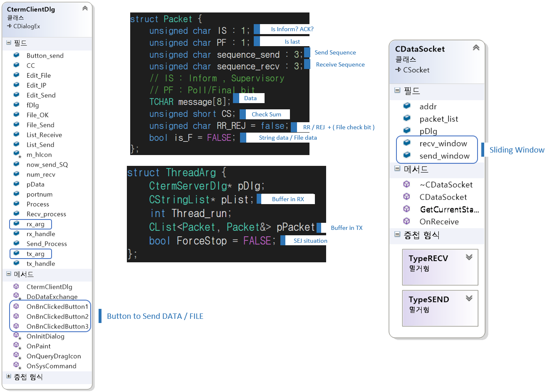The width and height of the screenshot is (547, 392).
Task: Select the packet_list field icon
Action: (x=407, y=118)
